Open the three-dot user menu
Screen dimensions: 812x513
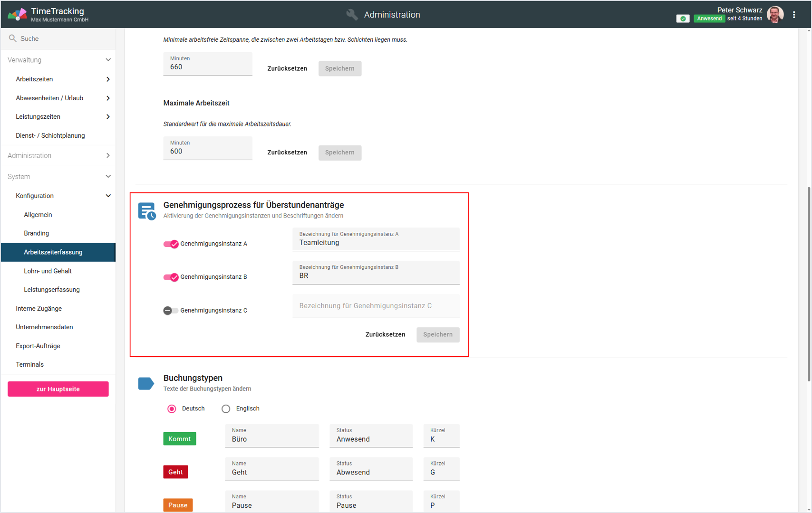[x=794, y=15]
